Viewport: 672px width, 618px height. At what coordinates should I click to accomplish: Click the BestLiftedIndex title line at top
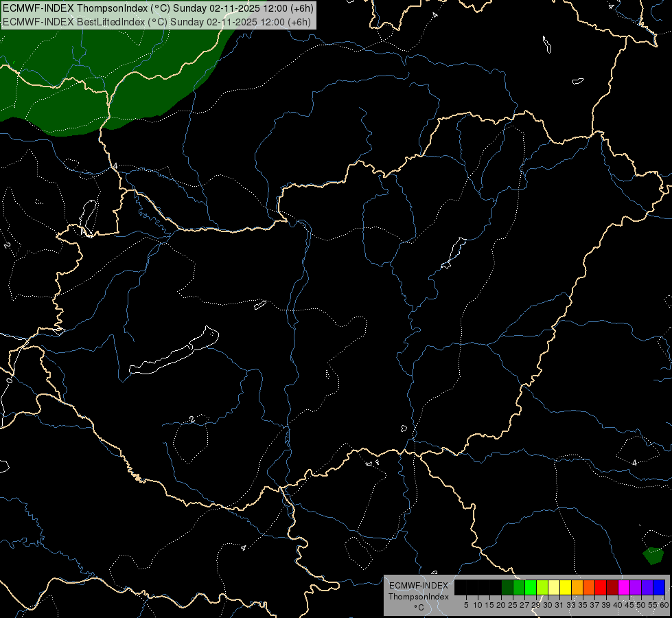(x=157, y=22)
